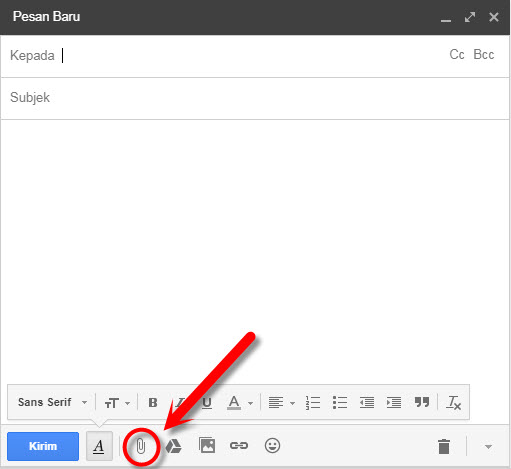Insert a photo with the image icon
This screenshot has height=469, width=511.
point(207,445)
